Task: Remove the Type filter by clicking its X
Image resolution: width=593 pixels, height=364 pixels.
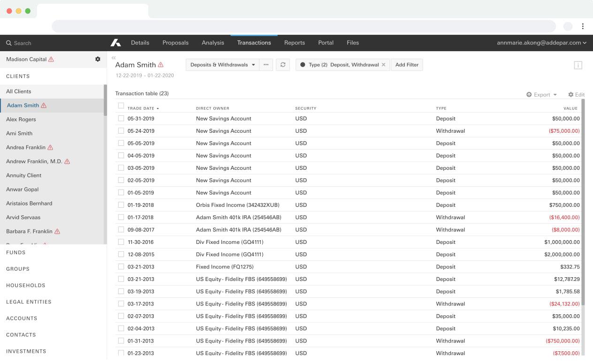Action: click(383, 65)
